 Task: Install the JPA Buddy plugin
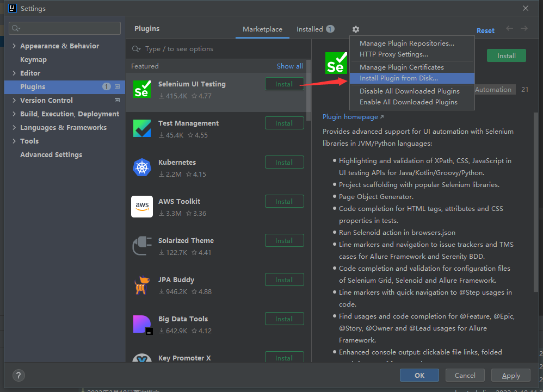285,279
